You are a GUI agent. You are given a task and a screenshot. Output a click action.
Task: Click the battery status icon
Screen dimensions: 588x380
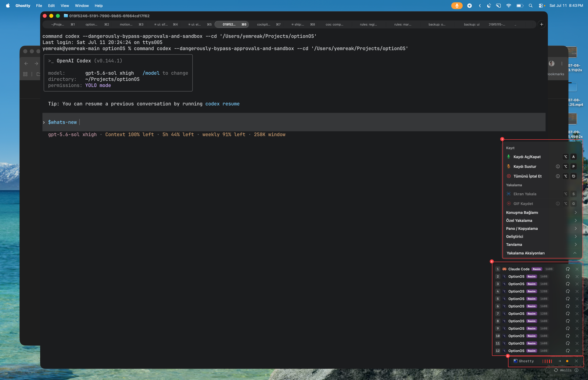pos(520,6)
